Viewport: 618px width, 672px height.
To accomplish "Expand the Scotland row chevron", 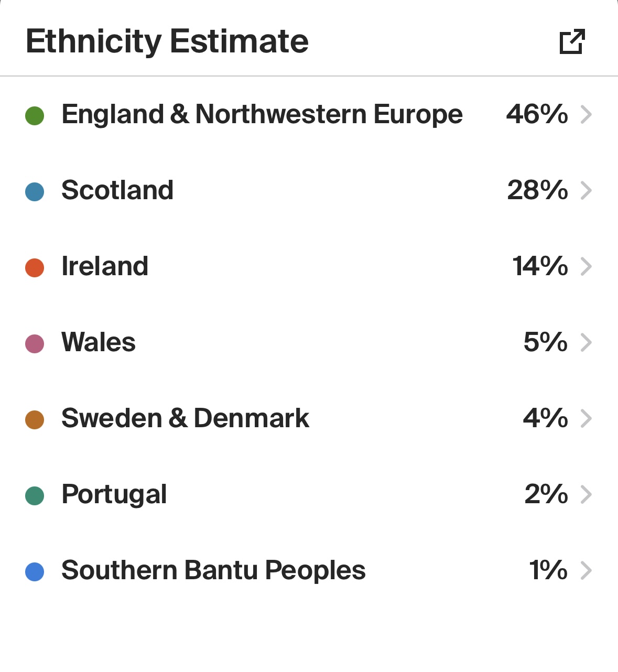I will point(587,190).
